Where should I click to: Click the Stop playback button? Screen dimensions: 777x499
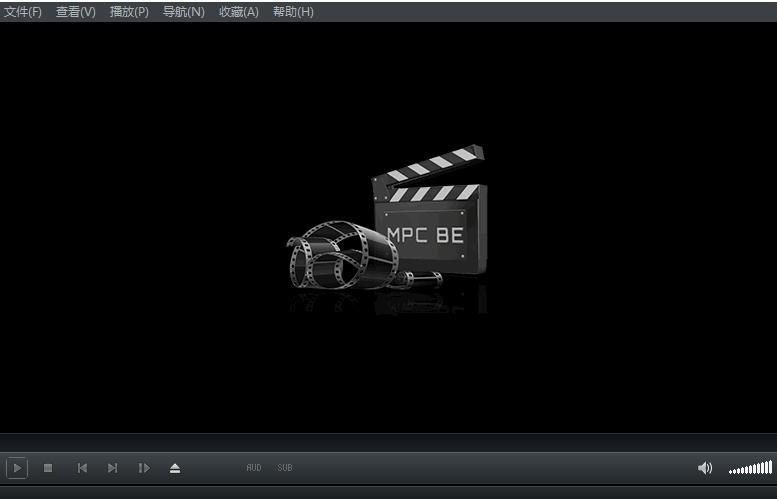click(48, 468)
